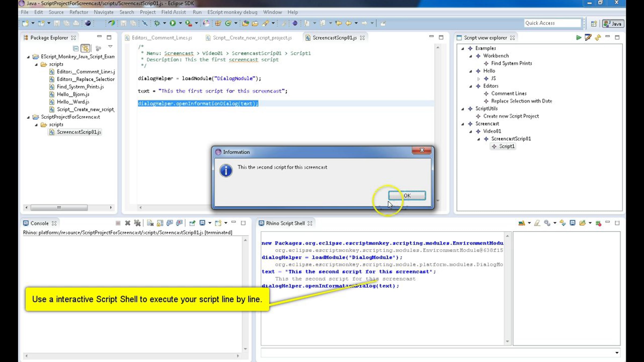
Task: Click the Last Edit Location arrow icon
Action: (x=338, y=23)
